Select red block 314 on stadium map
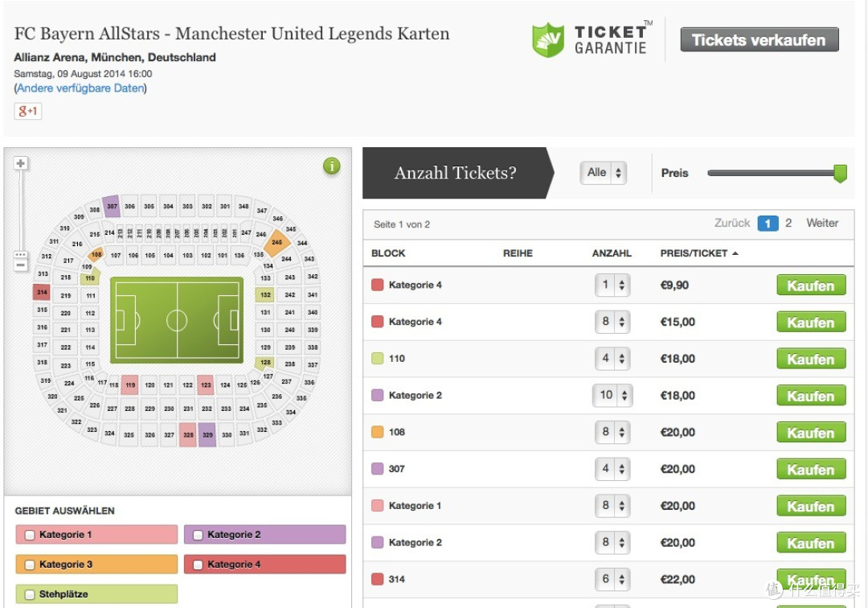This screenshot has width=868, height=608. click(x=42, y=292)
